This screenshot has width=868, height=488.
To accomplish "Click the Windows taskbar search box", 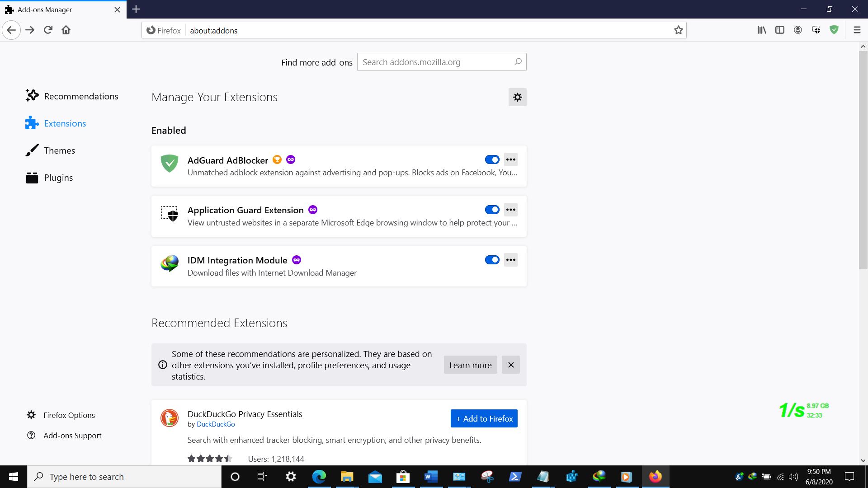I will pos(124,477).
